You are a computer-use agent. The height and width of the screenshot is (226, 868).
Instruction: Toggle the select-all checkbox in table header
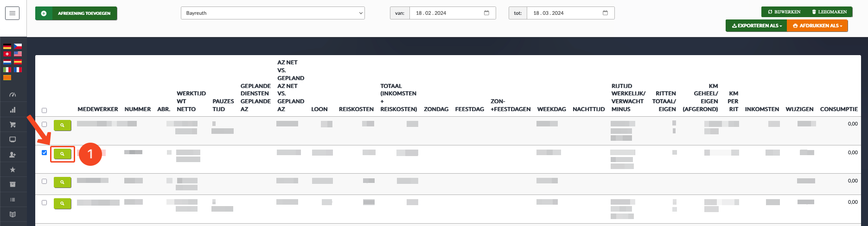pos(45,110)
